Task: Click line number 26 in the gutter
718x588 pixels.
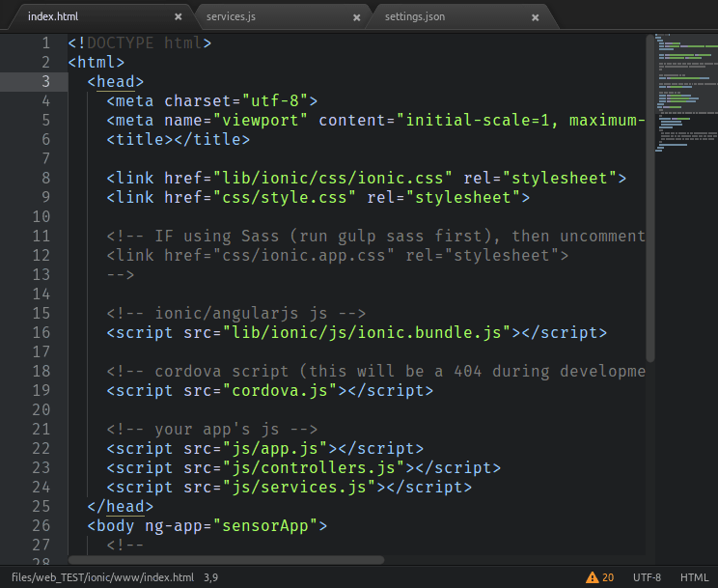Action: point(41,526)
